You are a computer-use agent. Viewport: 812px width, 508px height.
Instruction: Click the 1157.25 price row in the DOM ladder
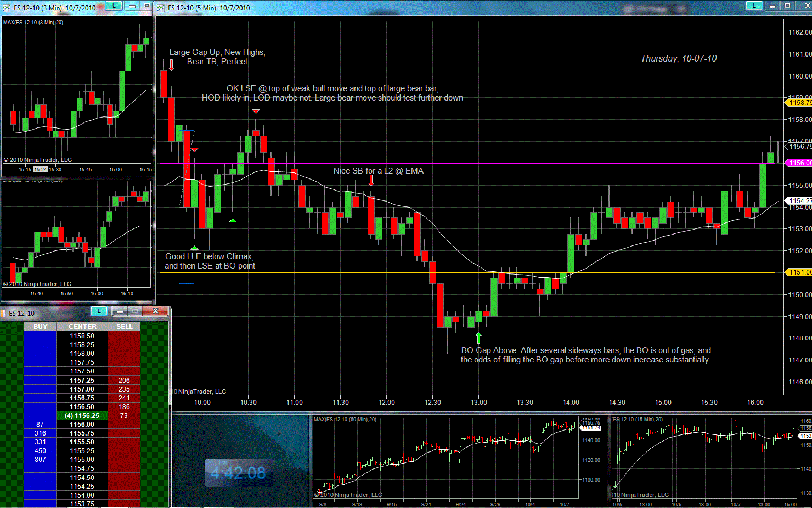click(82, 380)
